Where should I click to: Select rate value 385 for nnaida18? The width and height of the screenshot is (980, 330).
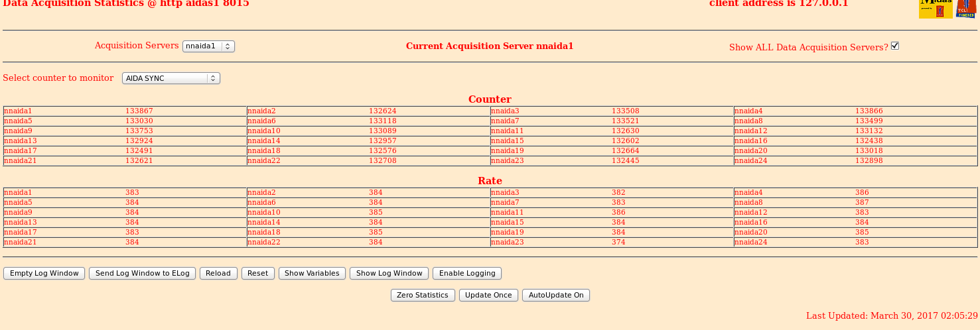pyautogui.click(x=376, y=233)
